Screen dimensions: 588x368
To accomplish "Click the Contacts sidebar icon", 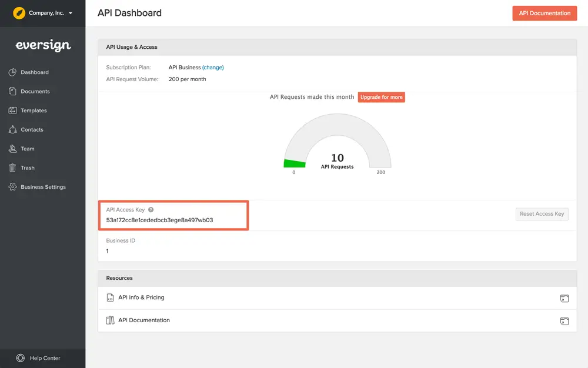I will point(12,129).
